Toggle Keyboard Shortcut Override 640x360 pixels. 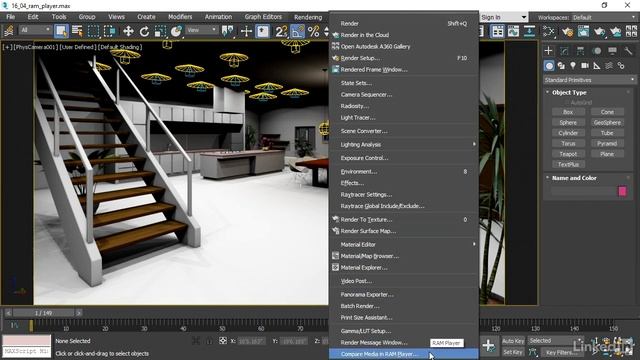tap(262, 31)
